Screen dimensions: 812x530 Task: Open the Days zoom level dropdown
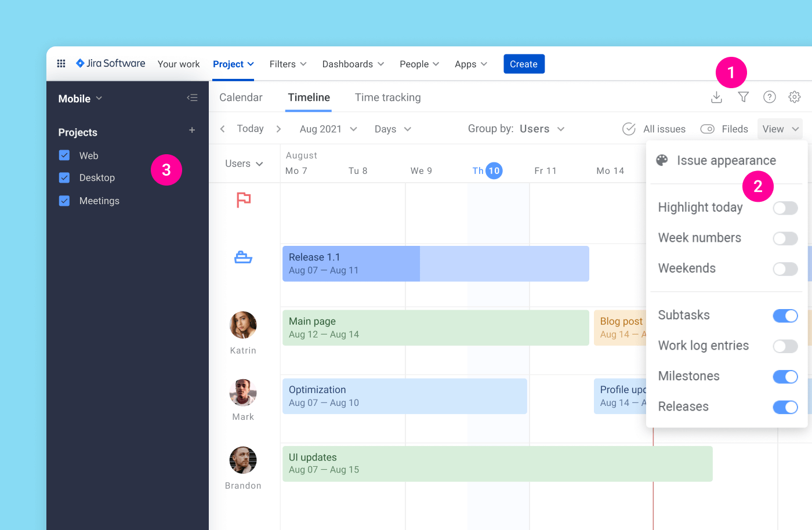point(393,129)
